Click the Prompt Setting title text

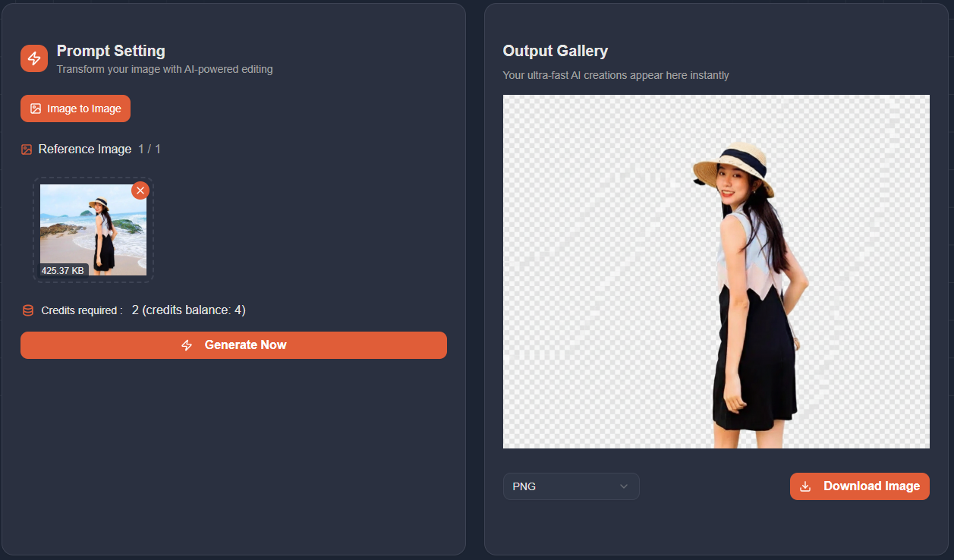pyautogui.click(x=111, y=51)
